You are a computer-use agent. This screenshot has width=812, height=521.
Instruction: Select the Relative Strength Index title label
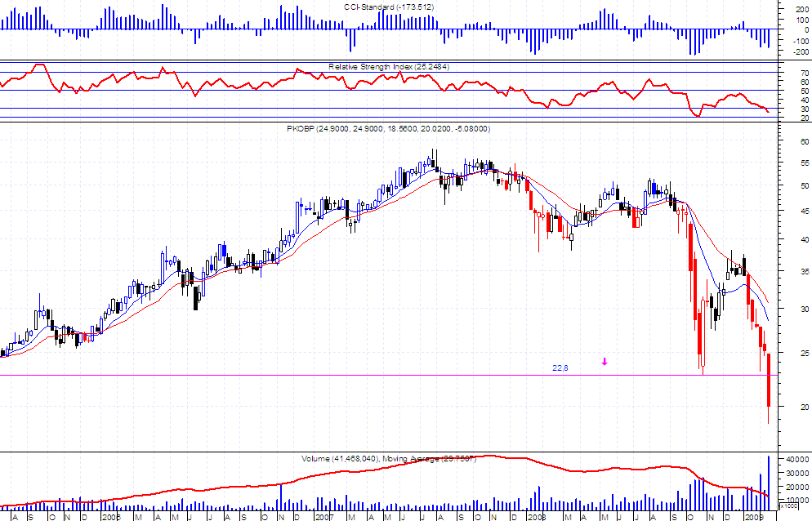388,67
